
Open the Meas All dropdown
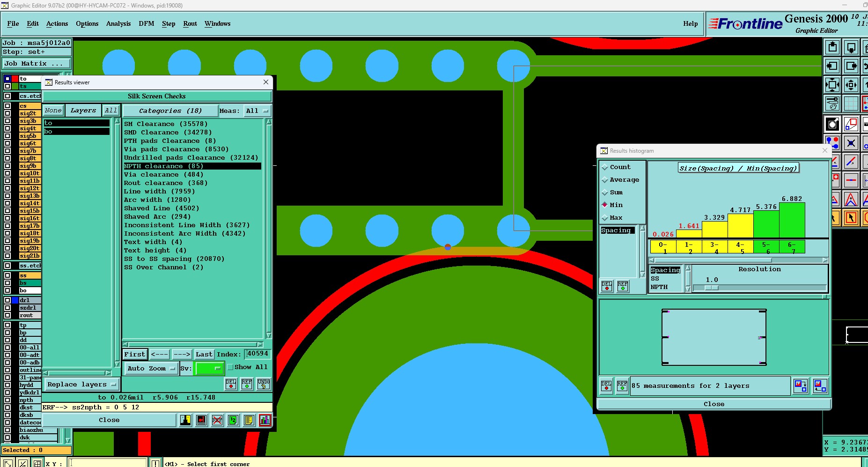click(x=257, y=111)
